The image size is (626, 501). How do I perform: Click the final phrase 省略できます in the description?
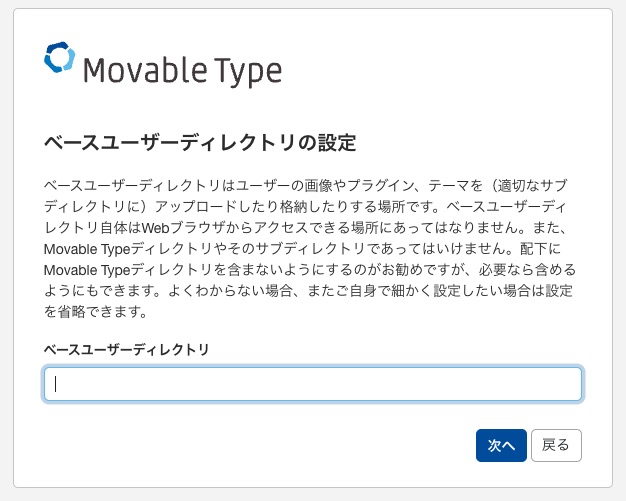click(x=90, y=312)
